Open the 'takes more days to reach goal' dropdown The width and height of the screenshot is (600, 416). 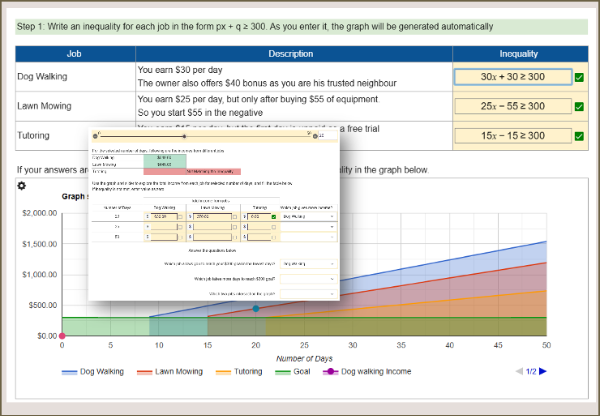pyautogui.click(x=309, y=279)
